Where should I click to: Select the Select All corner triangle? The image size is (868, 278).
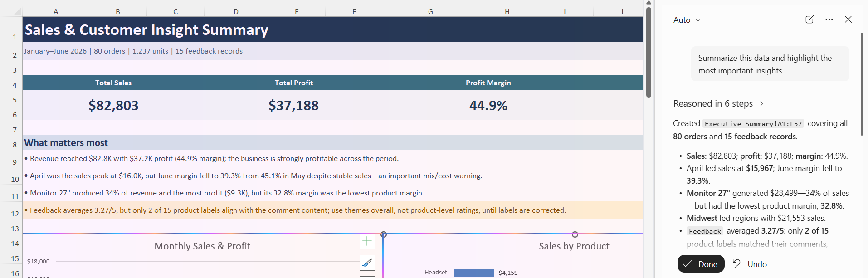tap(17, 12)
